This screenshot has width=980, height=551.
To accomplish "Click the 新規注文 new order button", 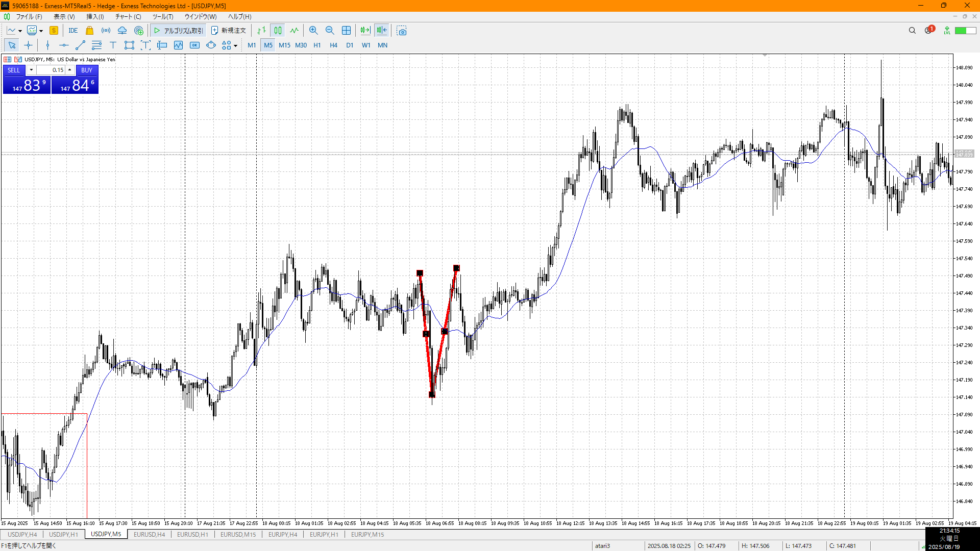I will pyautogui.click(x=229, y=31).
